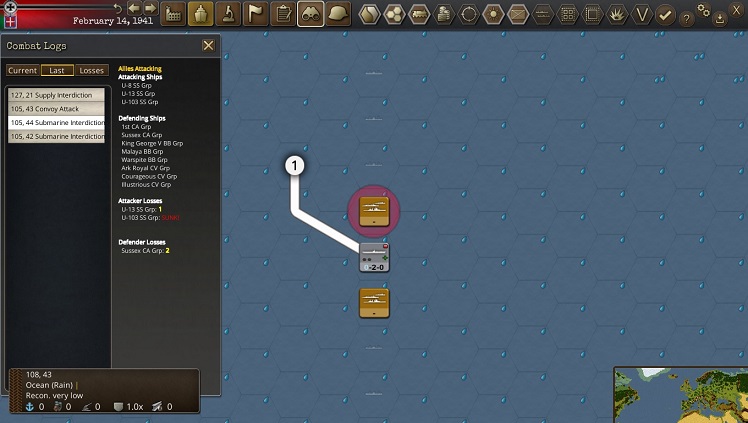Image resolution: width=748 pixels, height=423 pixels.
Task: Click 1st CA Grp defending ship
Action: (136, 126)
